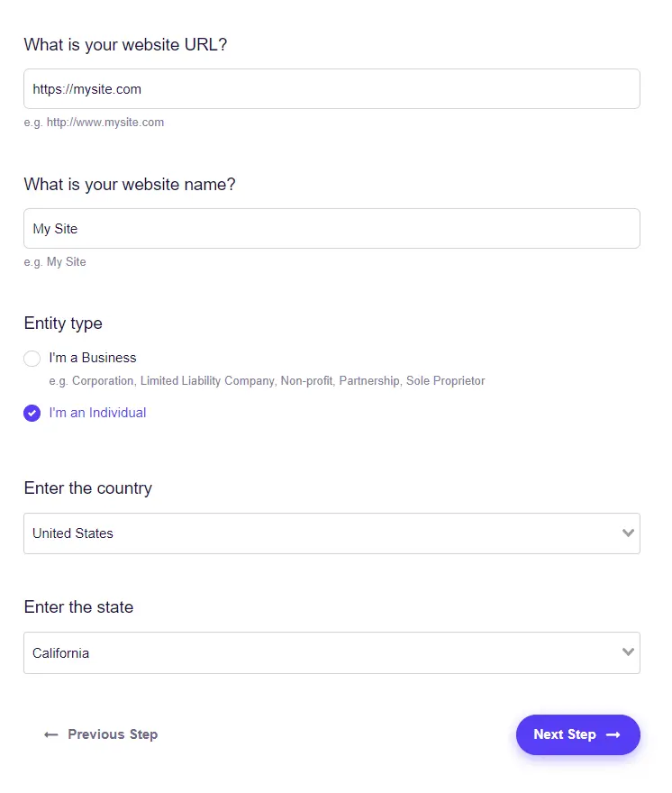Click the 'What is your website URL?' label
Image resolution: width=672 pixels, height=793 pixels.
click(125, 45)
